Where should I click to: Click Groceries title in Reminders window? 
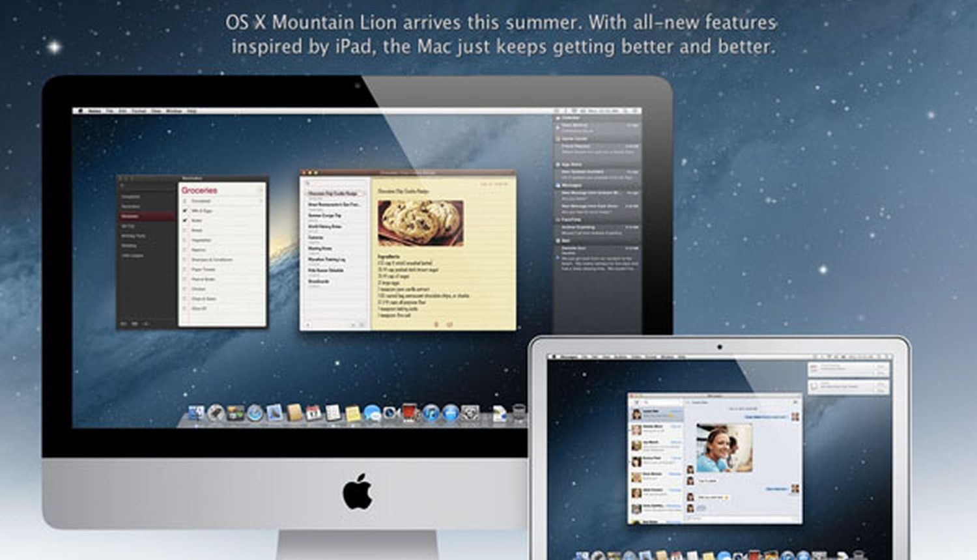pos(199,191)
